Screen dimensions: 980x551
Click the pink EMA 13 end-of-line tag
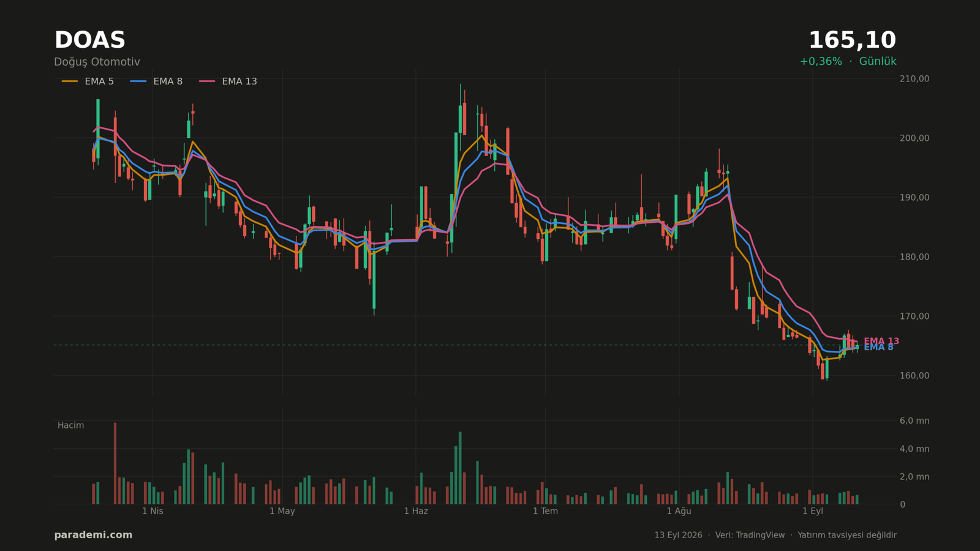pos(881,341)
